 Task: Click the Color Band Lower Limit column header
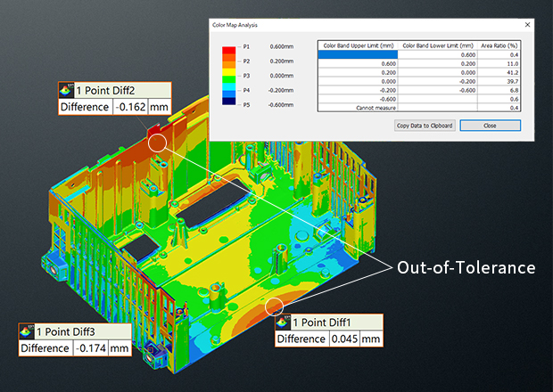(437, 45)
